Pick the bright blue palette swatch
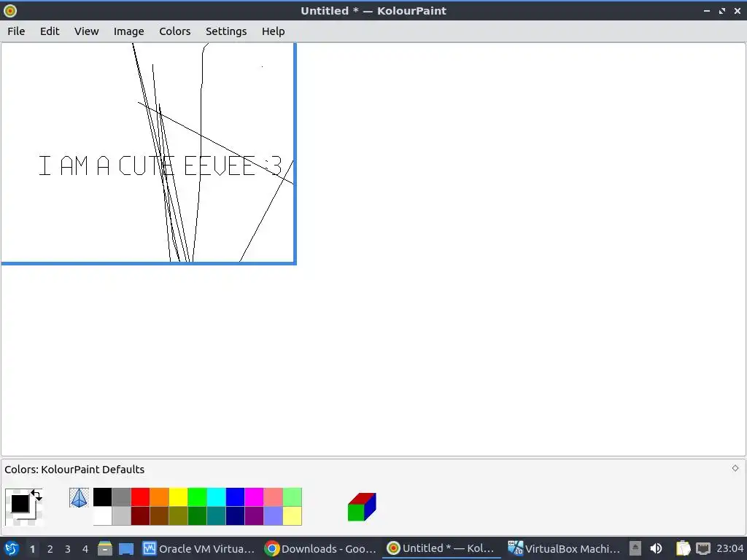Viewport: 747px width, 560px height. 236,497
